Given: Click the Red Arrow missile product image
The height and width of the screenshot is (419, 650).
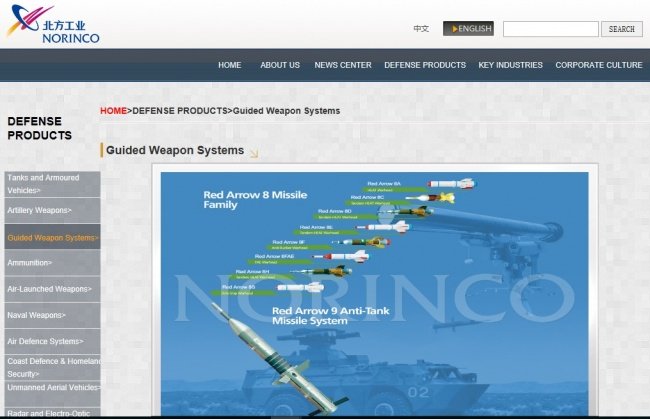Looking at the screenshot, I should pos(374,293).
